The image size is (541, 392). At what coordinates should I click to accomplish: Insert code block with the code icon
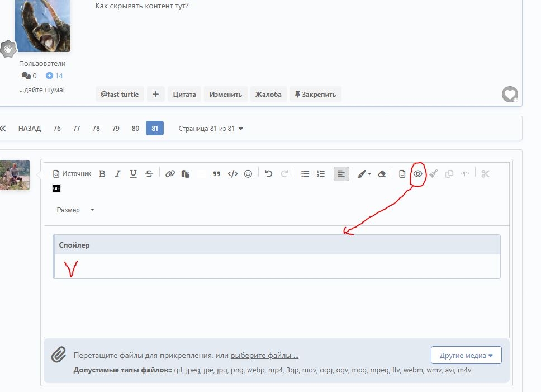233,174
